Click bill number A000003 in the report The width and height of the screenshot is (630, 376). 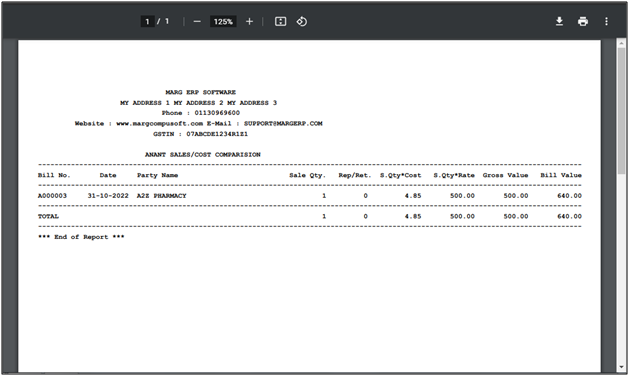[52, 196]
